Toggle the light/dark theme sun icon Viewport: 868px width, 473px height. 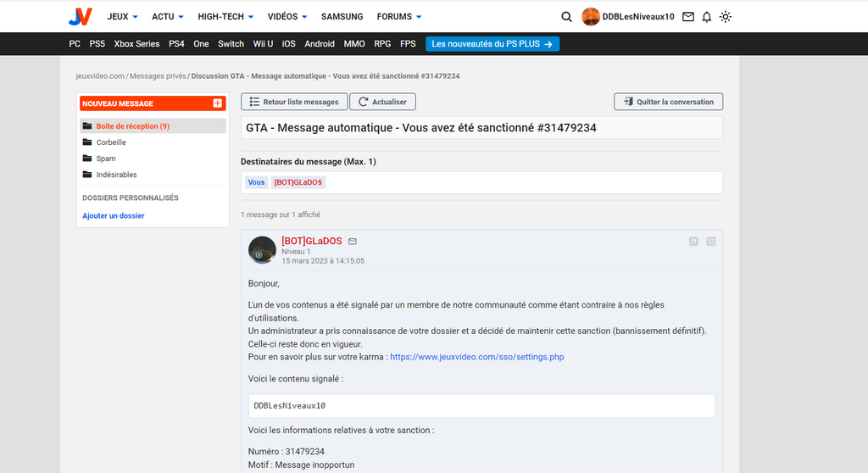(x=726, y=17)
